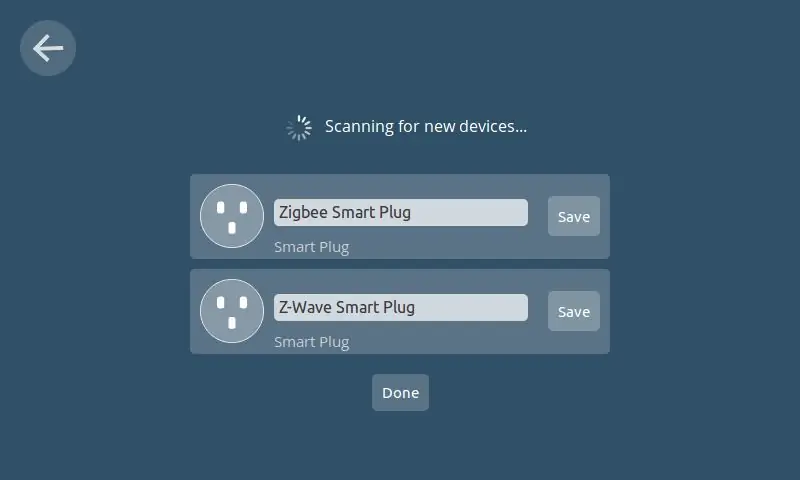This screenshot has width=800, height=480.
Task: Select the Zigbee device card background
Action: pos(400,216)
